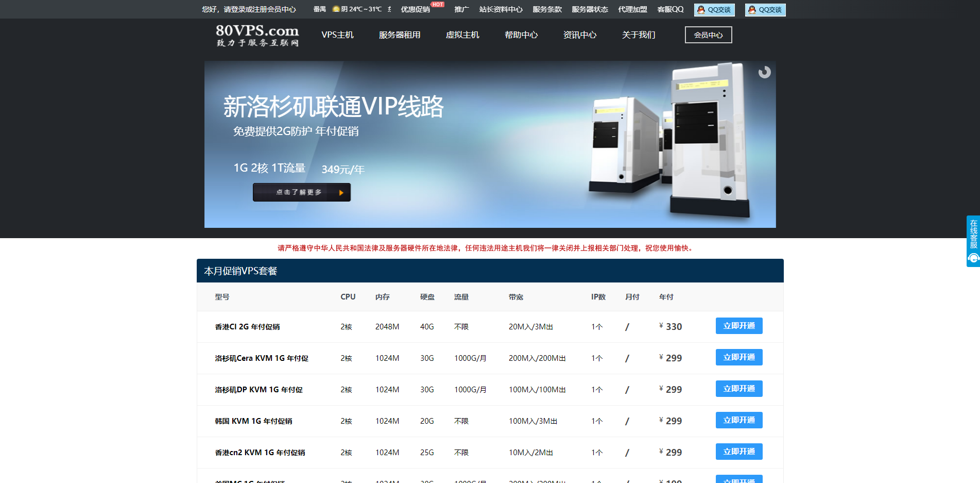
Task: Click the weather forecast cloud icon
Action: tap(336, 9)
